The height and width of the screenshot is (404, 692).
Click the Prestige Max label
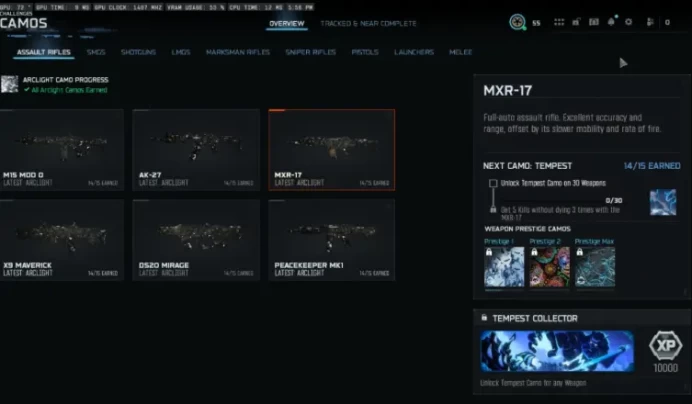[x=594, y=242]
